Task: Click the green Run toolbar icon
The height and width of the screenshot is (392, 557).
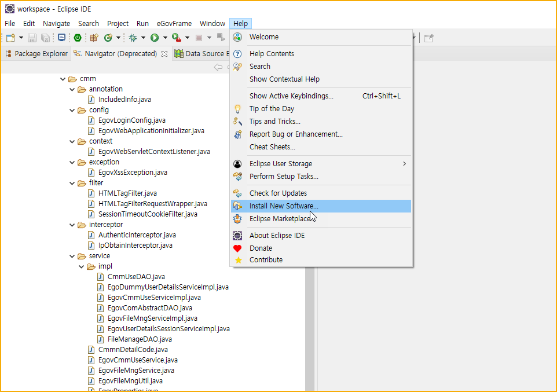Action: (155, 38)
